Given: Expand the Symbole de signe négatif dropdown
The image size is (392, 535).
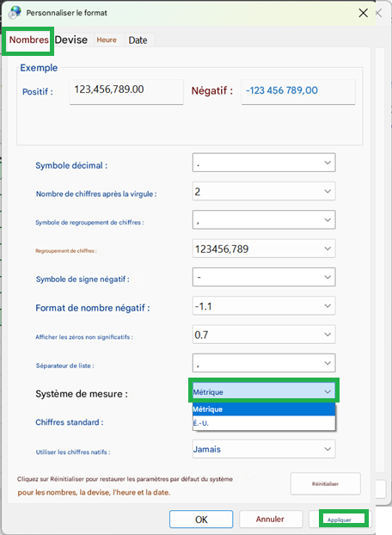Looking at the screenshot, I should tap(264, 277).
